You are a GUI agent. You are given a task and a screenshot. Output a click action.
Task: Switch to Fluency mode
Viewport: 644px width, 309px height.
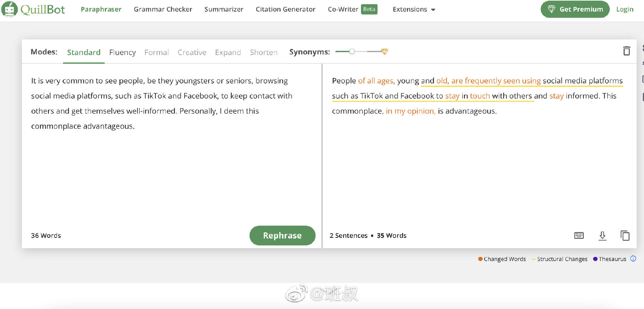tap(122, 52)
